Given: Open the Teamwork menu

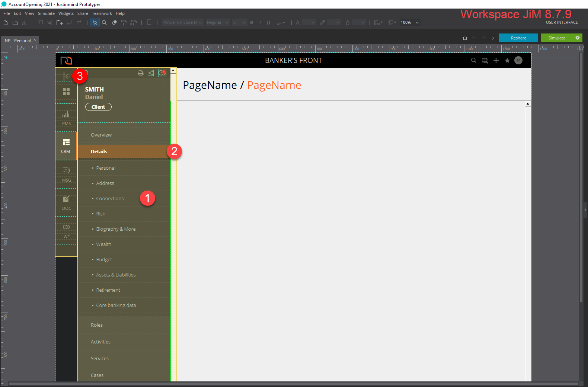Looking at the screenshot, I should tap(102, 13).
